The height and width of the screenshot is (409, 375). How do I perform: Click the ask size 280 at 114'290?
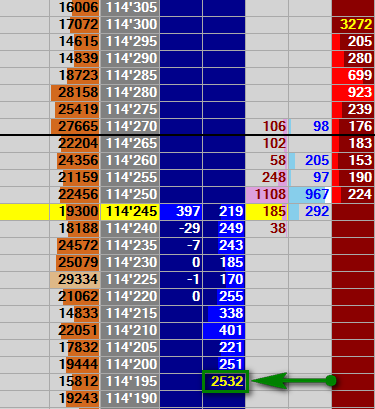point(354,58)
